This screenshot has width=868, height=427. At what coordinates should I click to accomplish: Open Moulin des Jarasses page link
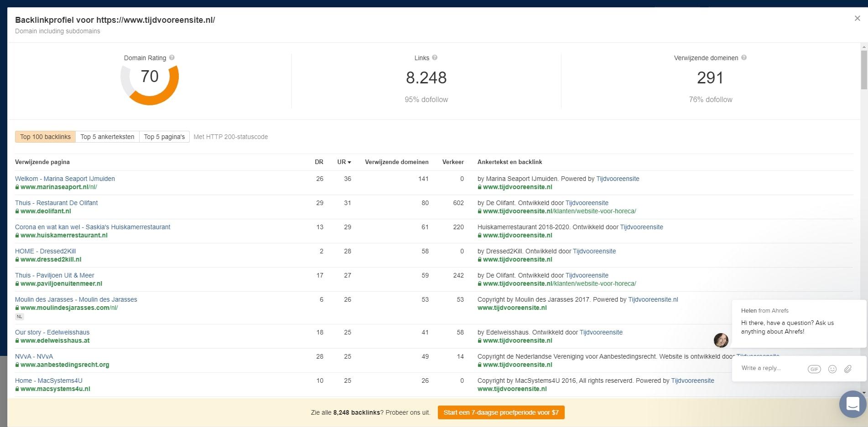(76, 299)
